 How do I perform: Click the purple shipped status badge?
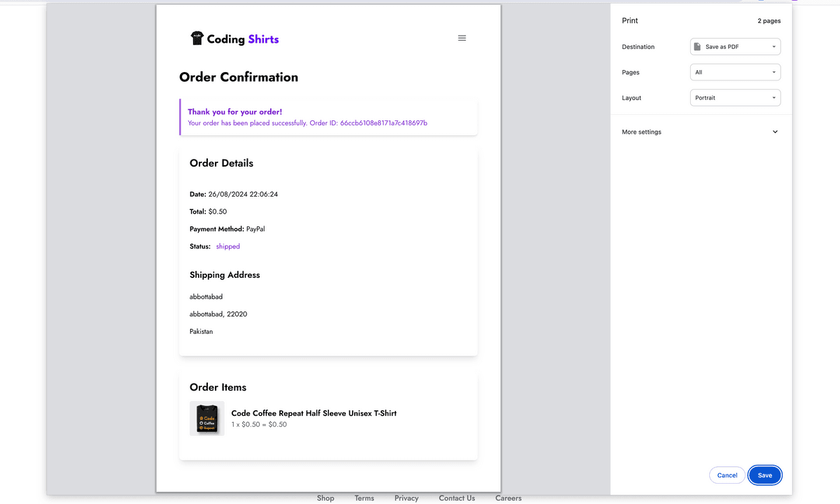point(227,246)
